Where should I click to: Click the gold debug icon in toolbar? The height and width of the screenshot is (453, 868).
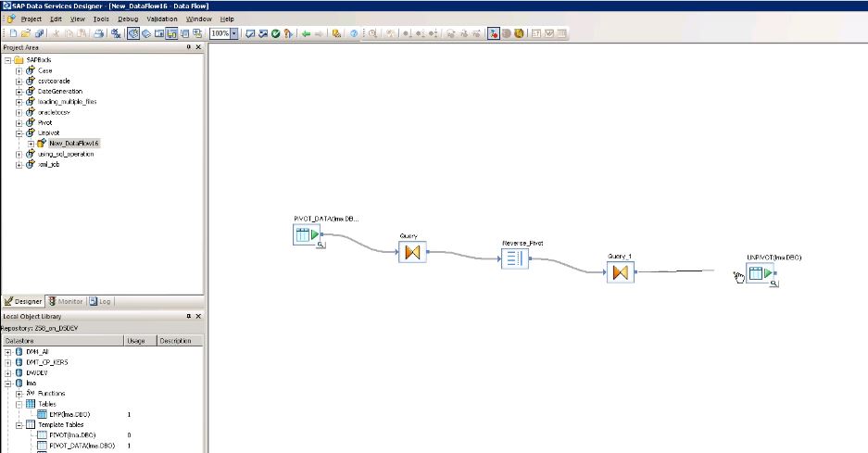[519, 33]
